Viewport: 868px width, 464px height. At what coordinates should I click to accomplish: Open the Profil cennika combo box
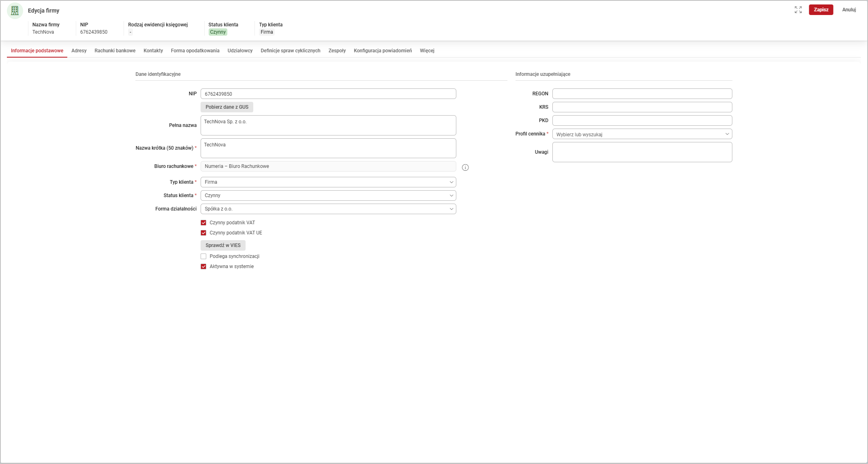click(x=641, y=134)
